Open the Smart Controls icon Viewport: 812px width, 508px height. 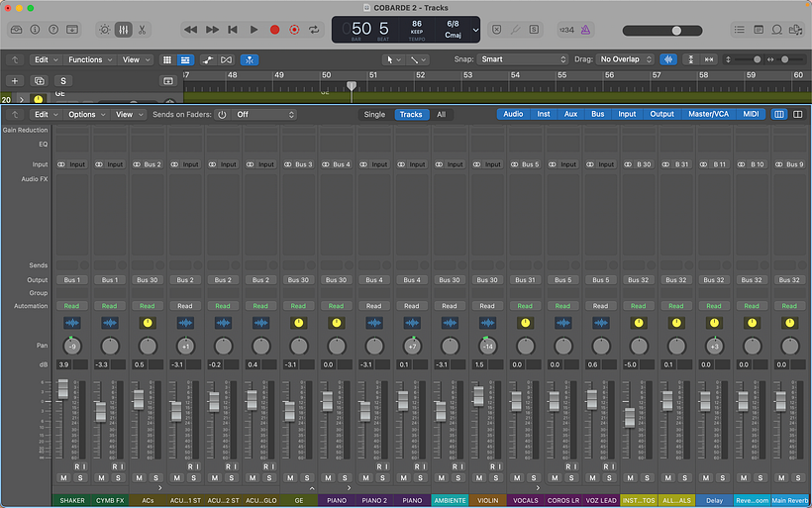coord(105,30)
